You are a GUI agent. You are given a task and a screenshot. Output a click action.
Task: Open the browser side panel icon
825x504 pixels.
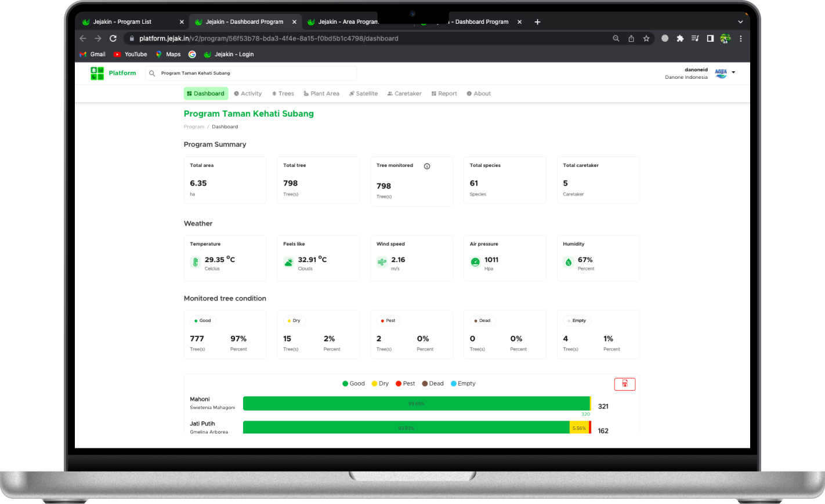coord(710,38)
